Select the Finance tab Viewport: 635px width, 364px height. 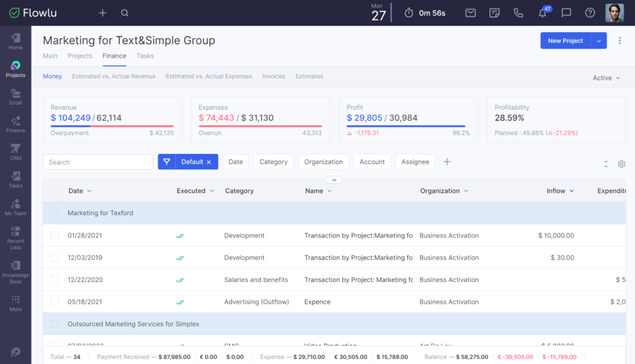tap(114, 56)
